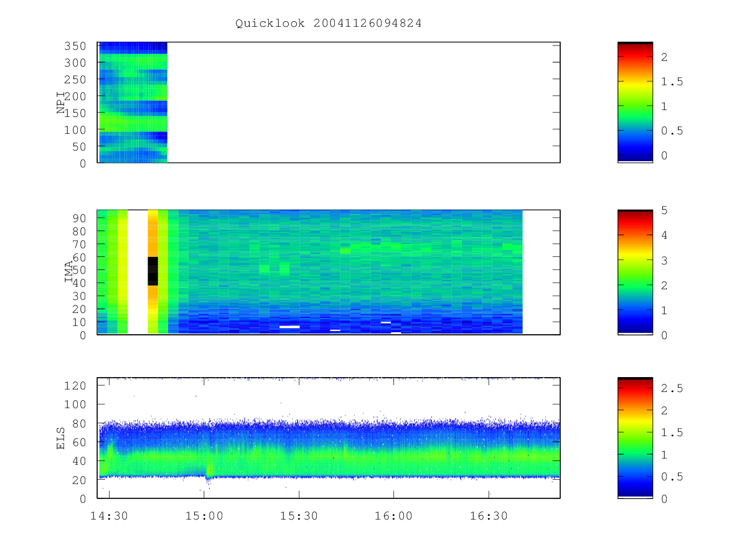This screenshot has width=747, height=560.
Task: Click the 15:00 time axis tick label
Action: tap(204, 516)
